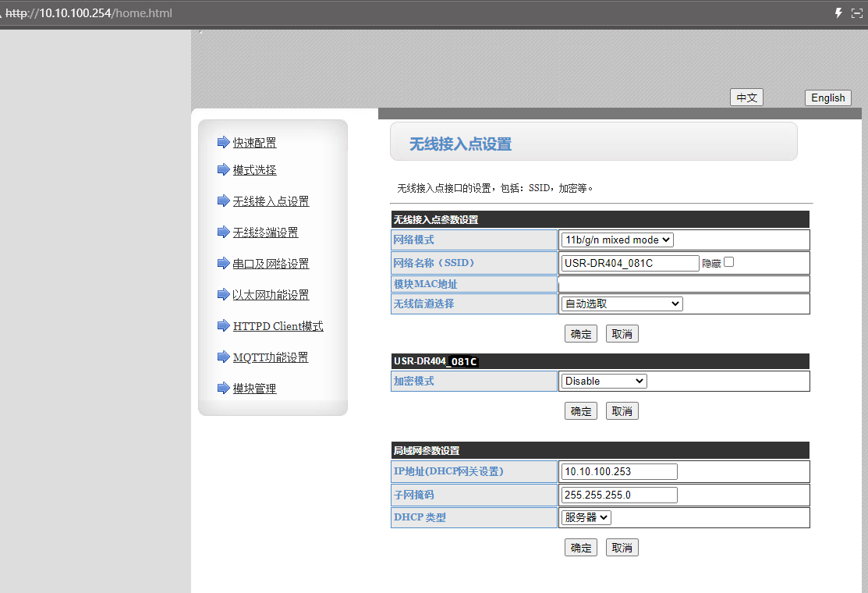Open the DHCP 类型 dropdown
The height and width of the screenshot is (593, 868).
586,517
